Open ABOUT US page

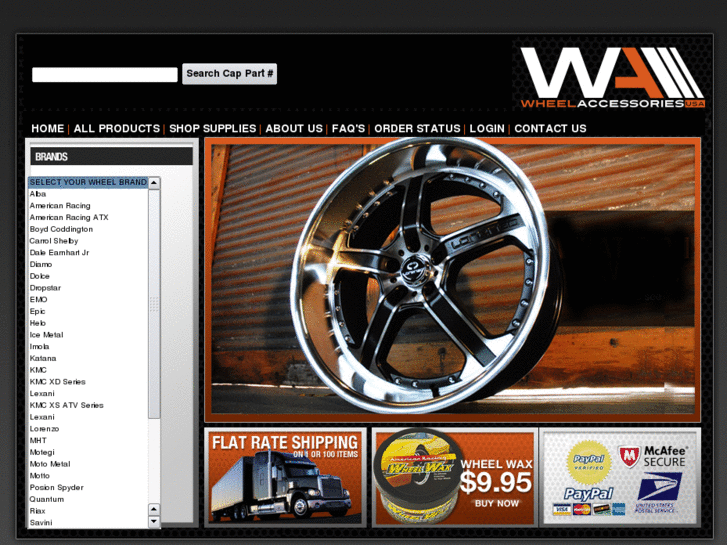pos(294,128)
